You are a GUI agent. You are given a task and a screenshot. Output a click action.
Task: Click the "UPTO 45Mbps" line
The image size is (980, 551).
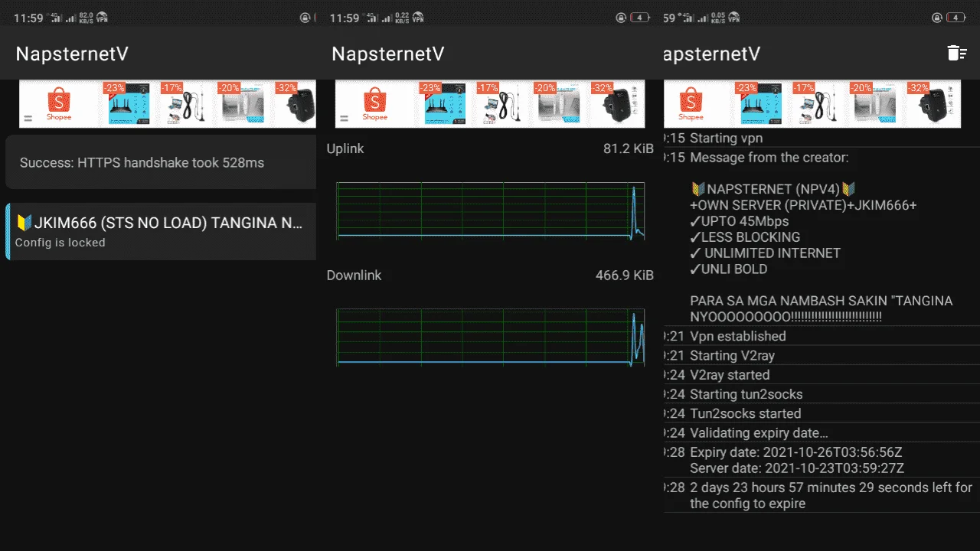point(740,221)
